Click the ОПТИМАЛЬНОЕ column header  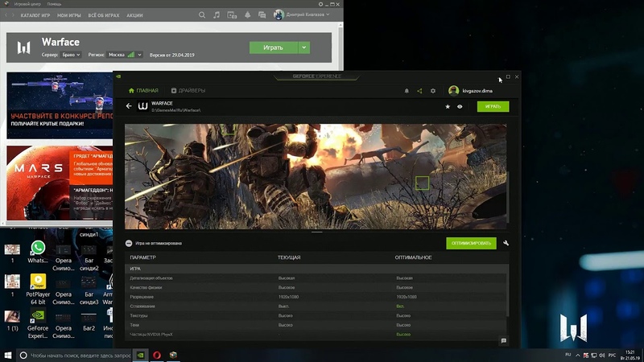pos(413,257)
